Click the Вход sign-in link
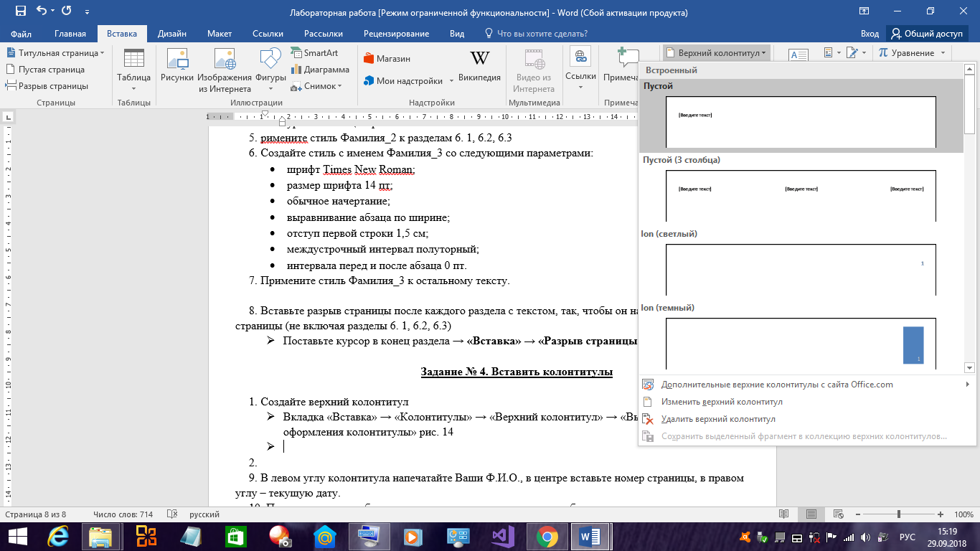This screenshot has width=980, height=551. click(870, 34)
